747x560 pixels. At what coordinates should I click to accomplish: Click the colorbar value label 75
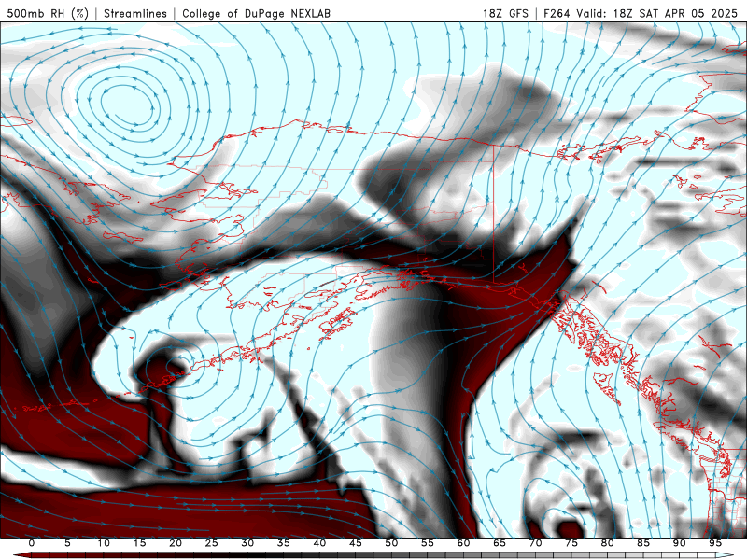coord(571,543)
